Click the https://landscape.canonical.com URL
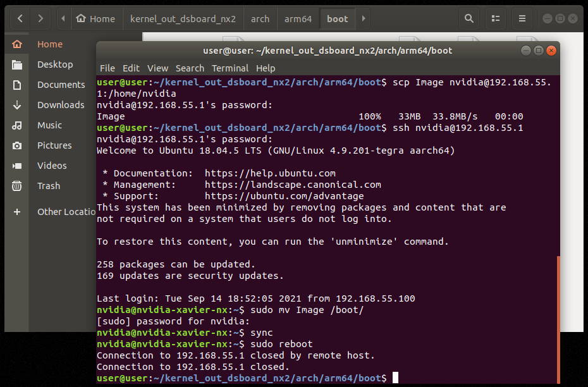 (x=293, y=185)
